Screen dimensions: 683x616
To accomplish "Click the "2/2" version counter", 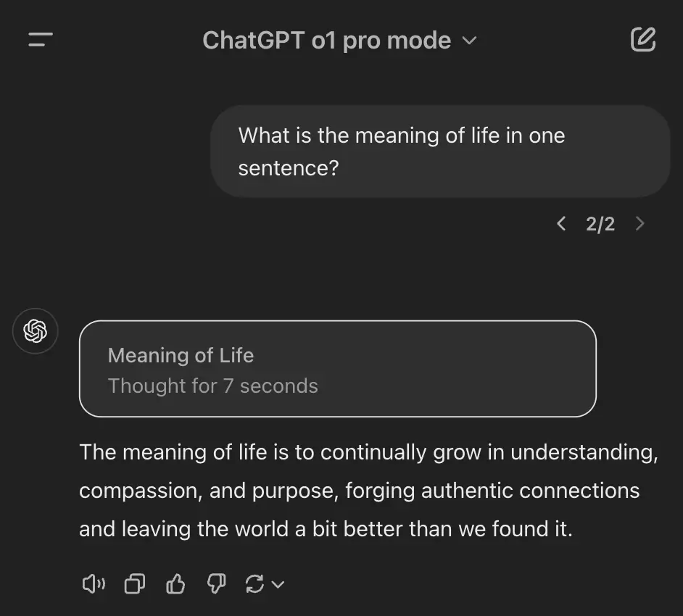I will (600, 224).
